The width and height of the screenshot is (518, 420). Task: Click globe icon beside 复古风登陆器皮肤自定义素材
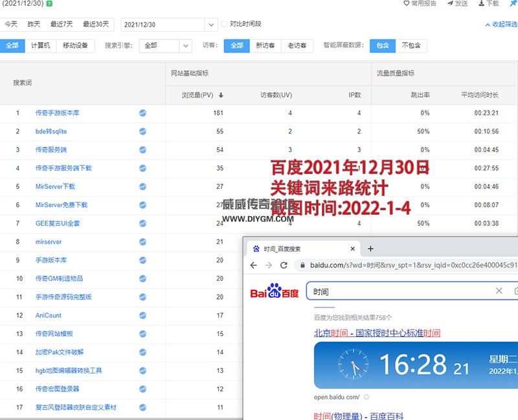point(142,408)
